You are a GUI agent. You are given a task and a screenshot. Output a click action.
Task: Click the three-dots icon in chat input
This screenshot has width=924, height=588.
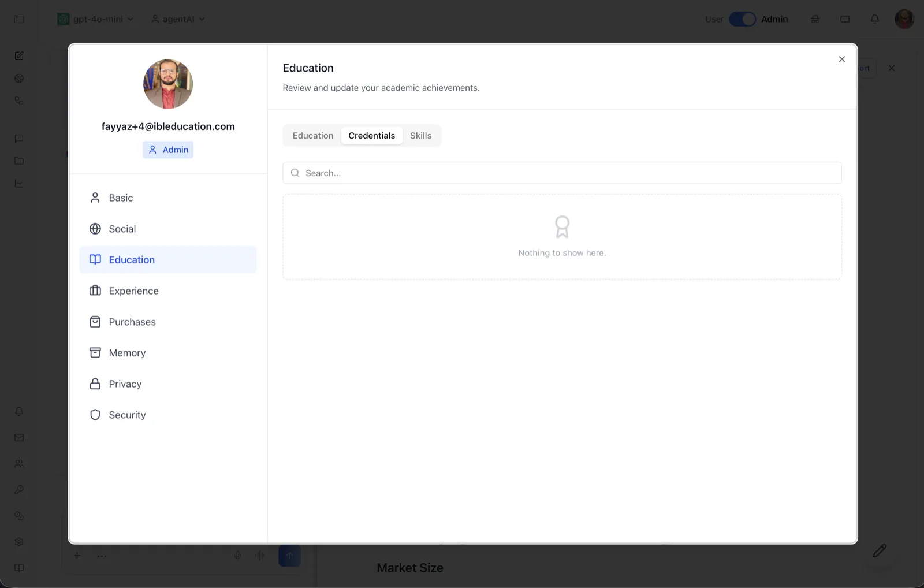point(102,556)
